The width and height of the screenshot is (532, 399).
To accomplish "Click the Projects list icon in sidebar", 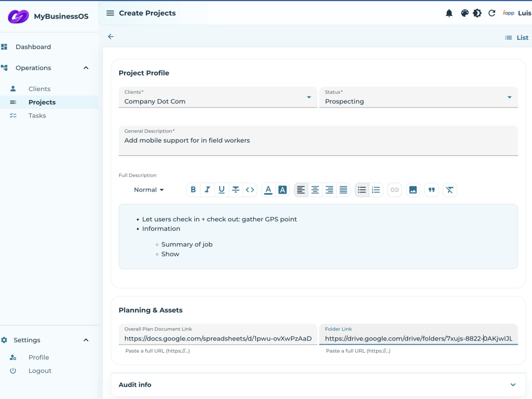I will click(13, 102).
